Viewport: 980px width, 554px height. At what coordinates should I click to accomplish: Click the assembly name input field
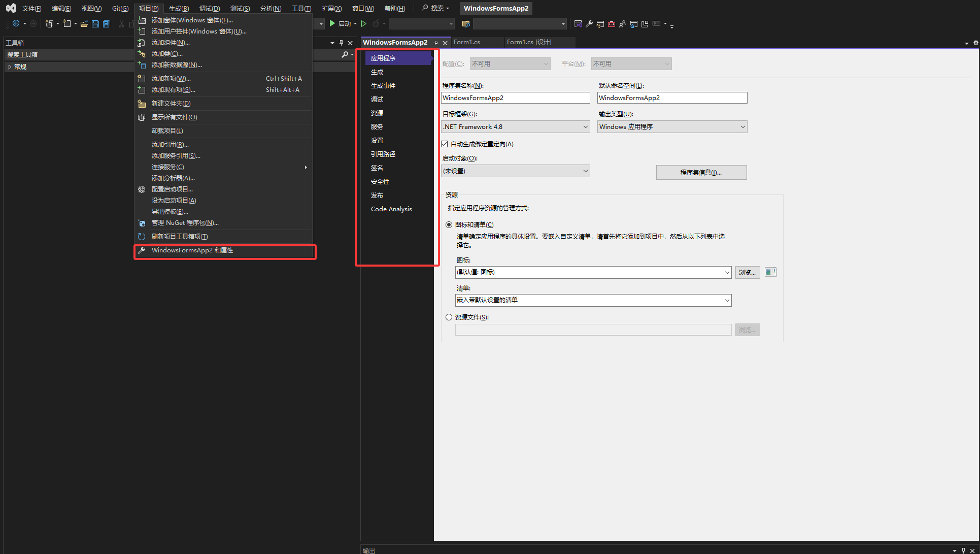(515, 98)
